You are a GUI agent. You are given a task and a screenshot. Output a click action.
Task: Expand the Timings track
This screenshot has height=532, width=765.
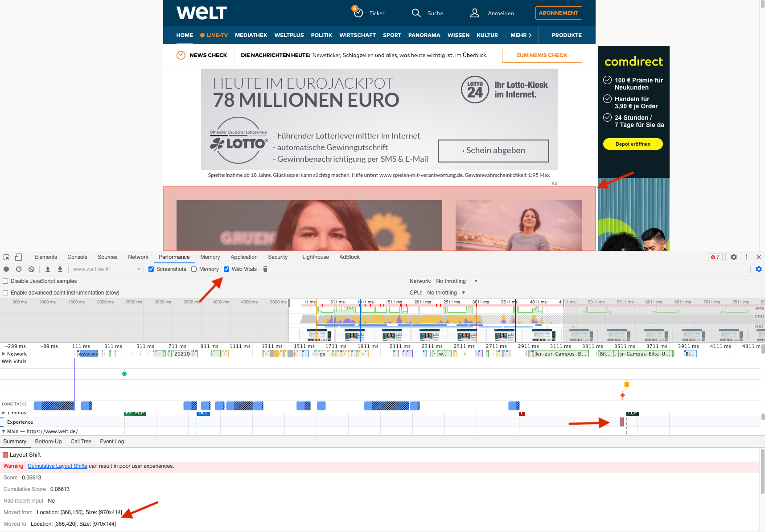4,413
